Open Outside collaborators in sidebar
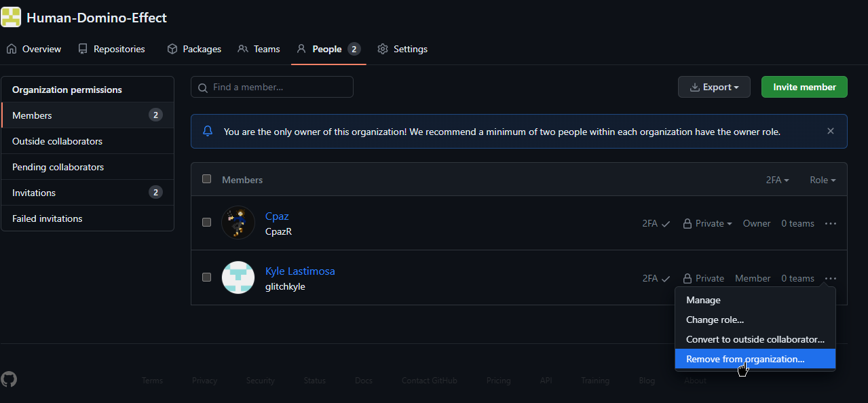This screenshot has height=403, width=868. (57, 141)
